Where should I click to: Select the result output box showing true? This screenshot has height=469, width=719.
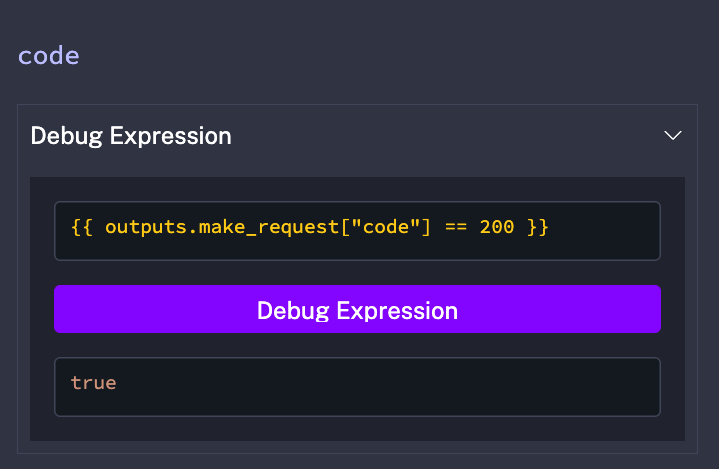(x=357, y=386)
